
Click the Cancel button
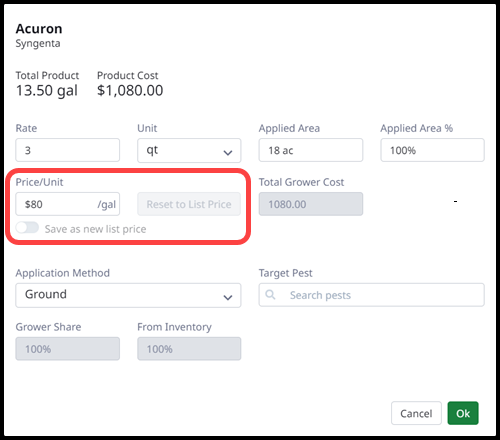coord(416,413)
